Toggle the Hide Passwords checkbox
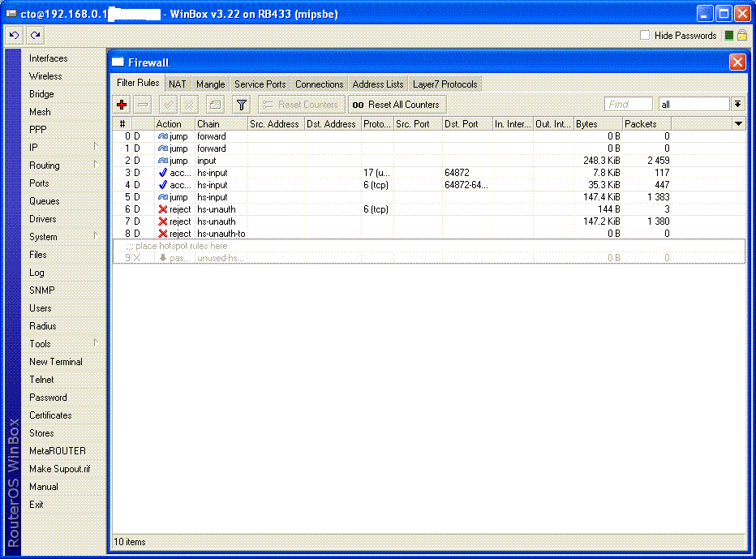The image size is (756, 559). coord(645,35)
